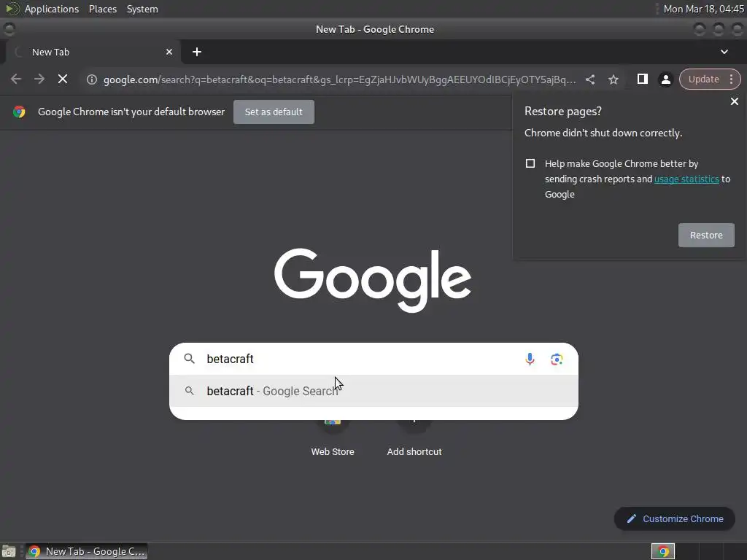The image size is (747, 560).
Task: Close the New Tab tab
Action: (169, 52)
